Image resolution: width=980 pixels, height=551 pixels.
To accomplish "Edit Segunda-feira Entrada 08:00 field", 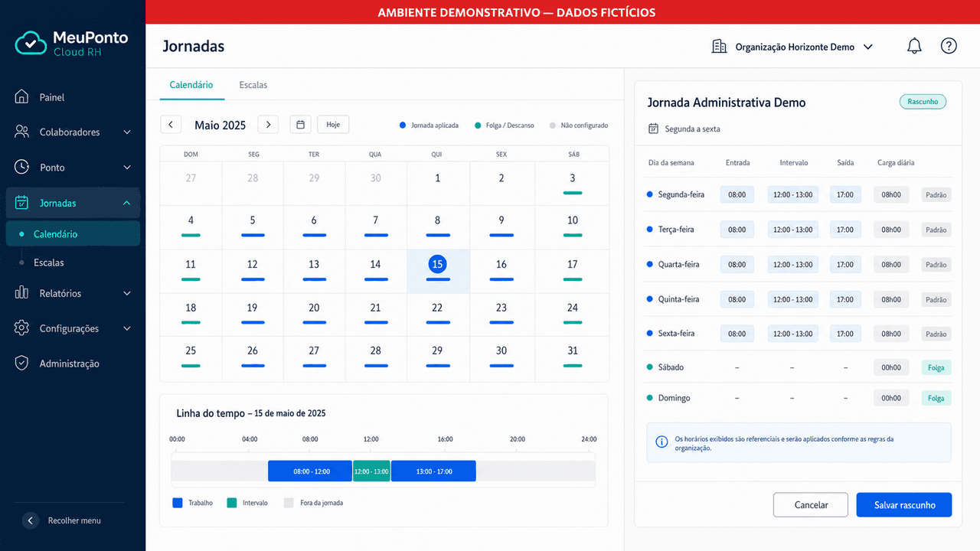I will pos(737,195).
